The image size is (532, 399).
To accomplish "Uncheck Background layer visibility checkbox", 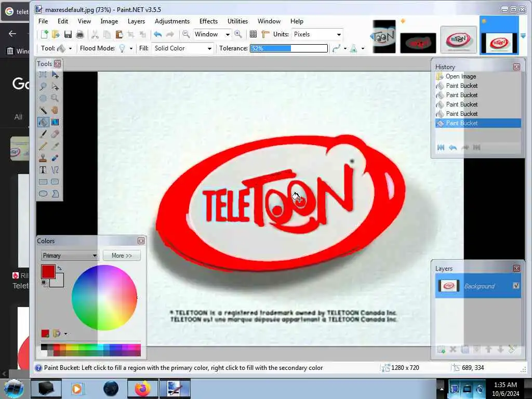I will 516,286.
